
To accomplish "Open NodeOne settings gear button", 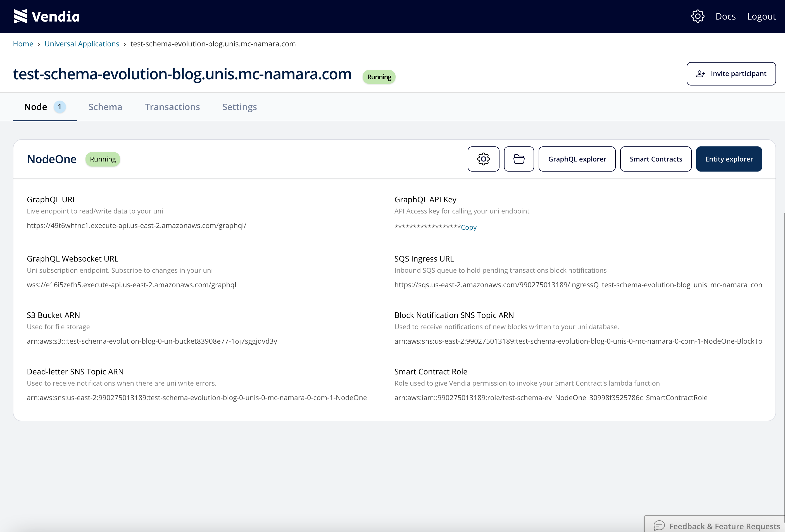I will (x=483, y=159).
